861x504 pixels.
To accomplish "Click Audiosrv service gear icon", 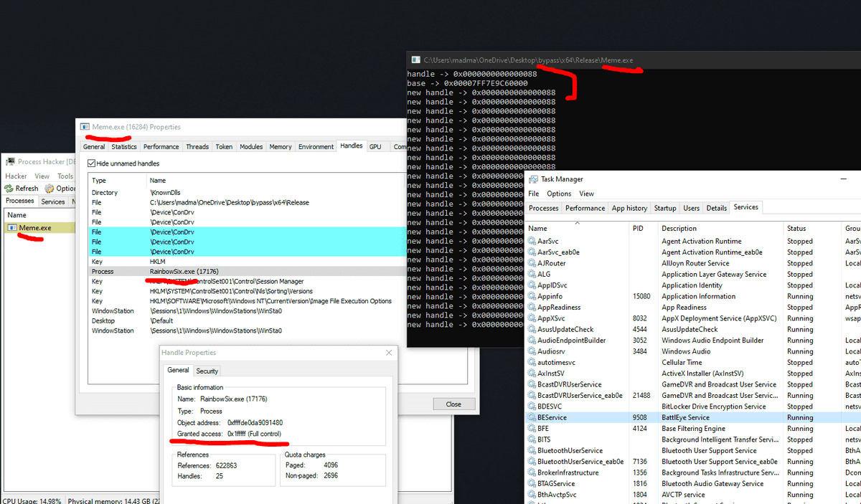I will [532, 351].
